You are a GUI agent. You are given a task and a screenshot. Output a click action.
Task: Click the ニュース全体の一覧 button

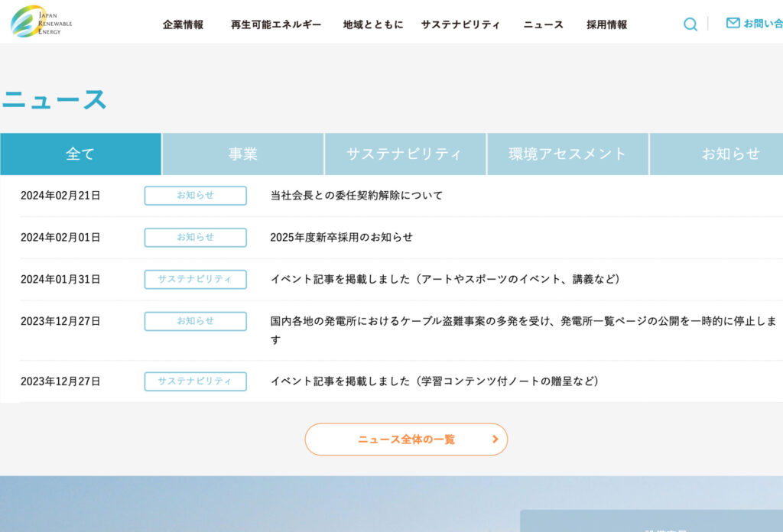point(406,440)
